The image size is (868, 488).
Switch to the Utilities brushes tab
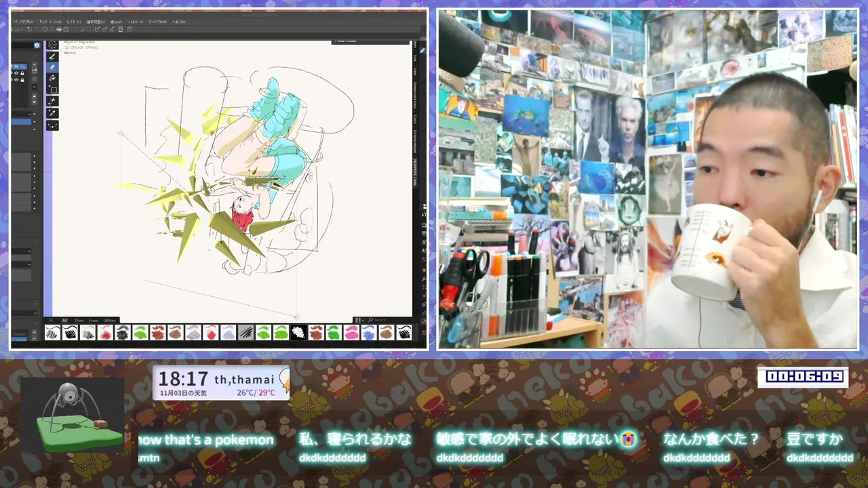point(109,321)
